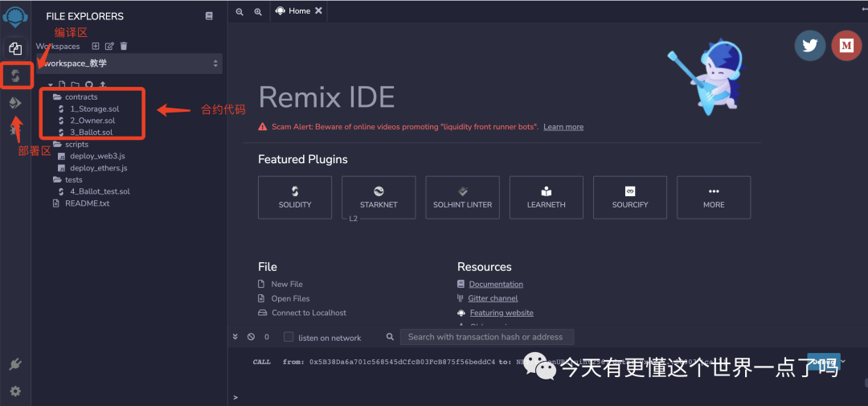Image resolution: width=868 pixels, height=406 pixels.
Task: Open the Twitter round icon
Action: tap(810, 45)
